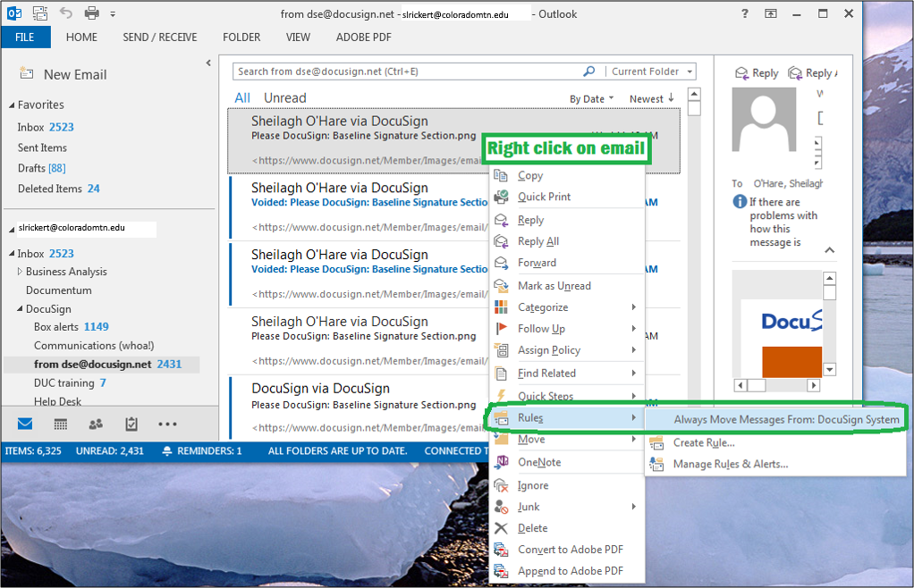This screenshot has height=588, width=914.
Task: Open the Follow Up submenu
Action: (x=567, y=329)
